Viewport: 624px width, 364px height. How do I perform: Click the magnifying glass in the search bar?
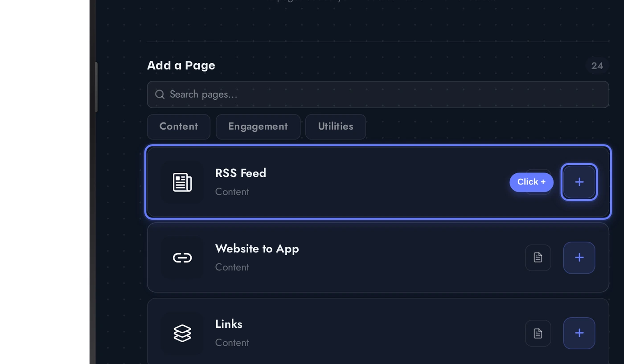[160, 94]
